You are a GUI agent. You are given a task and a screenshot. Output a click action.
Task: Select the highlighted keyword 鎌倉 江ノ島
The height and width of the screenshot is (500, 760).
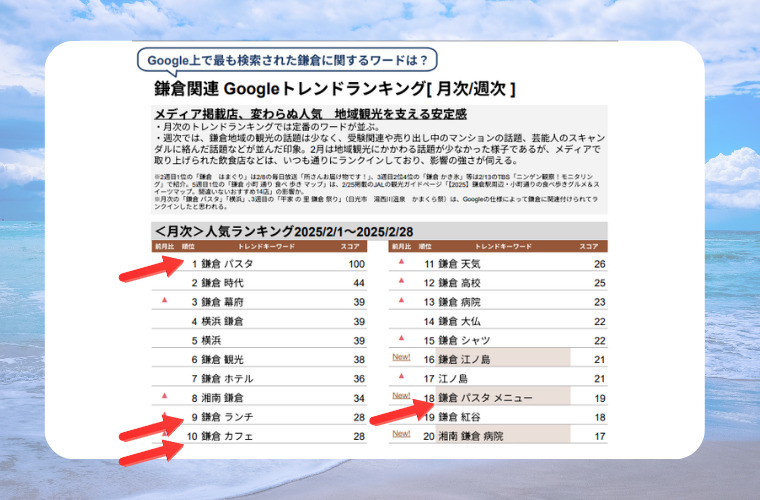click(464, 359)
